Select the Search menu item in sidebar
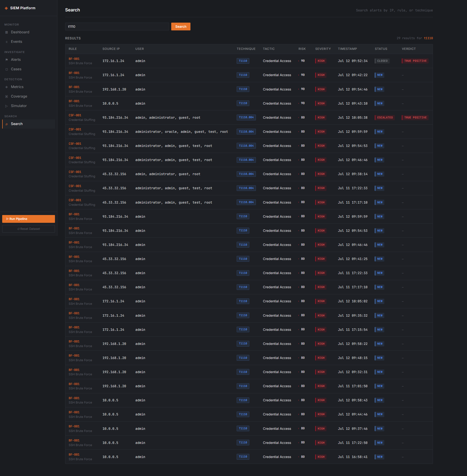This screenshot has width=467, height=476. (29, 124)
